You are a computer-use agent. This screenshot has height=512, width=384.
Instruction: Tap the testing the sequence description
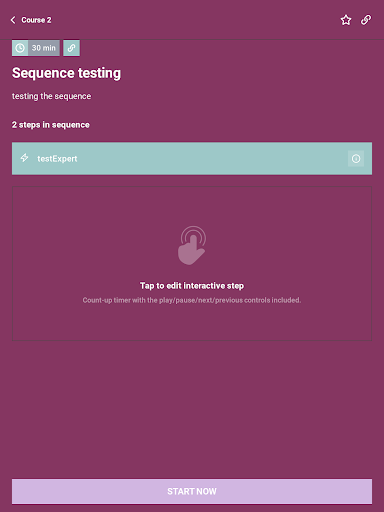click(x=51, y=96)
